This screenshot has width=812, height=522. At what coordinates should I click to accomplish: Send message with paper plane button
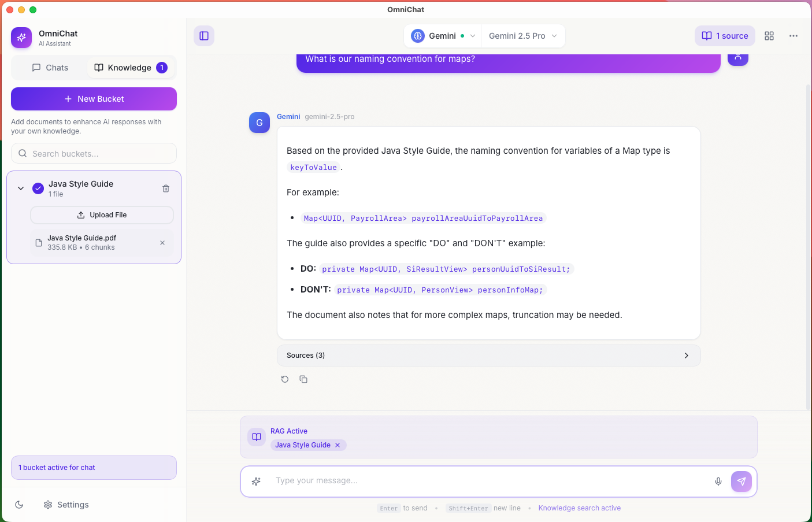coord(741,482)
